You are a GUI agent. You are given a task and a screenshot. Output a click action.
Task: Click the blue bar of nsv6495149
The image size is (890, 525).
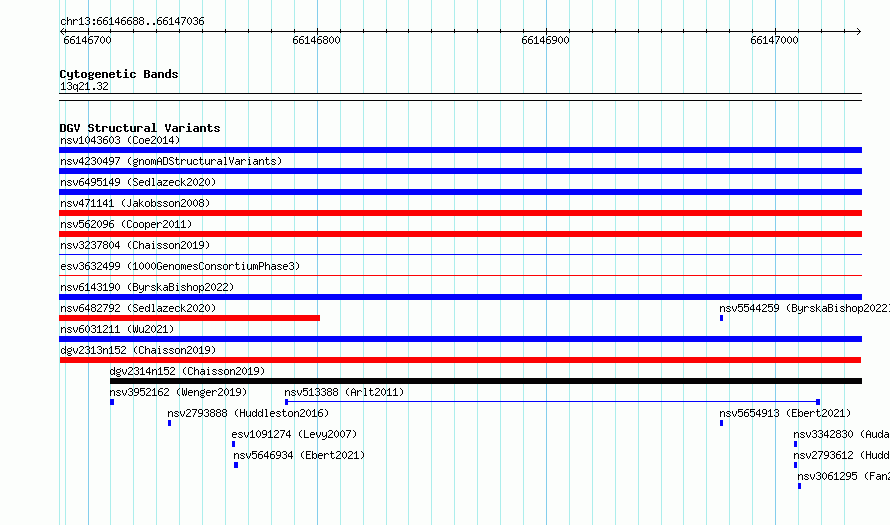click(x=460, y=192)
